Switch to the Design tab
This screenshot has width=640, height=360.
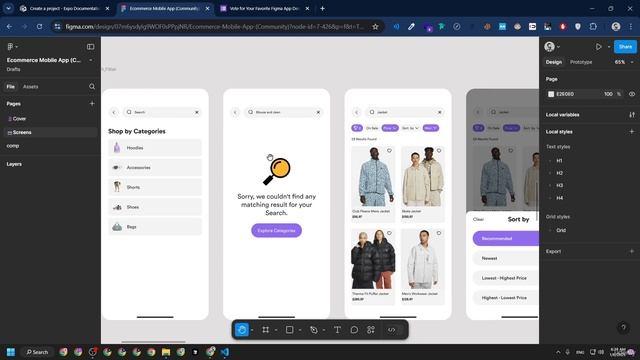tap(554, 62)
